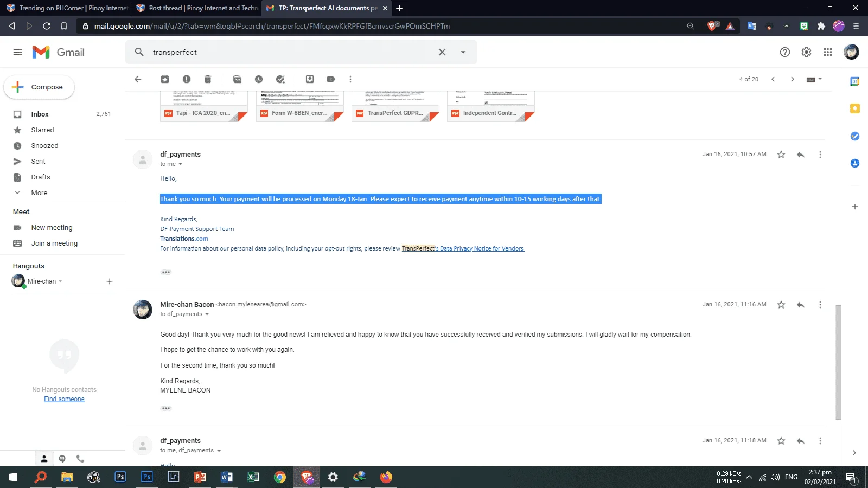The image size is (868, 488).
Task: Go back to the search results list
Action: [138, 79]
